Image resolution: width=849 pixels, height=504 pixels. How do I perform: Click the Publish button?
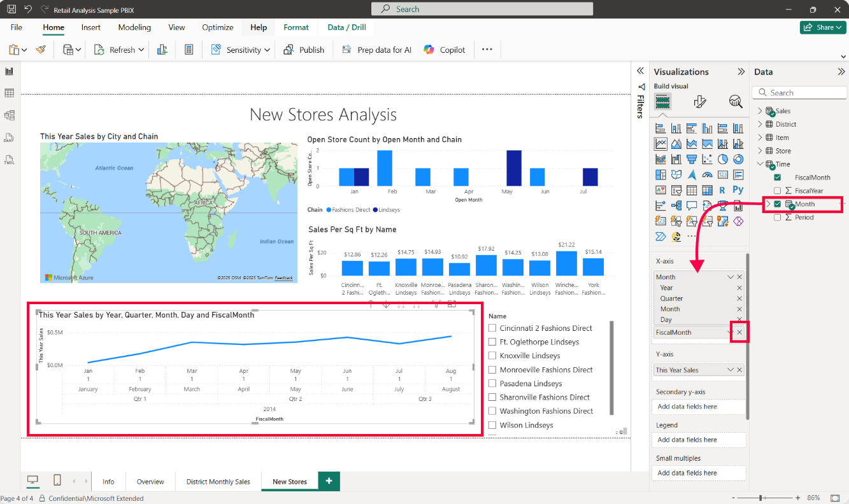(304, 50)
